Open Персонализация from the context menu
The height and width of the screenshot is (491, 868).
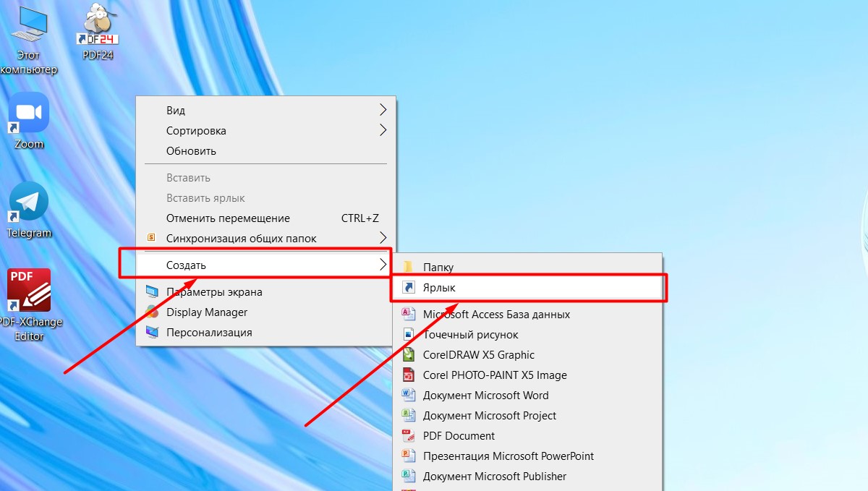(x=209, y=333)
